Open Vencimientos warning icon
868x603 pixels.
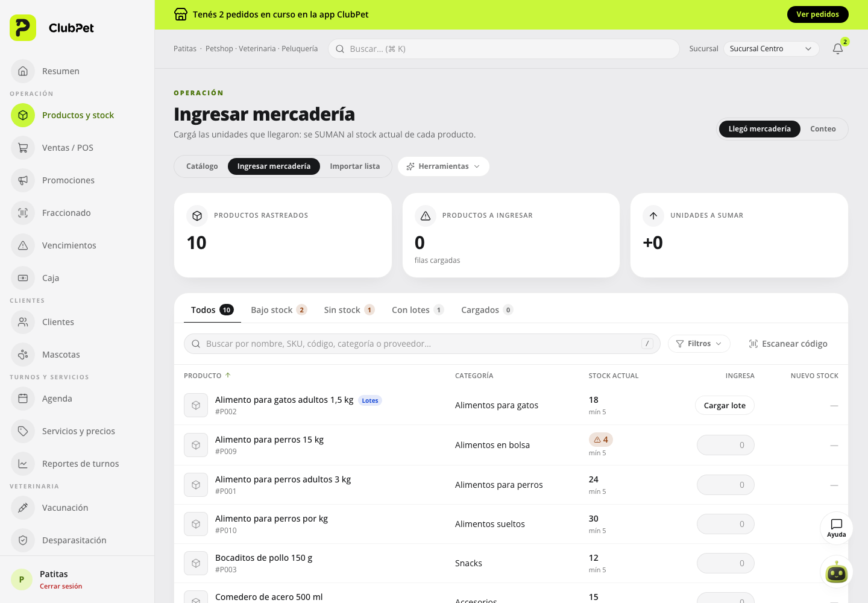tap(23, 245)
